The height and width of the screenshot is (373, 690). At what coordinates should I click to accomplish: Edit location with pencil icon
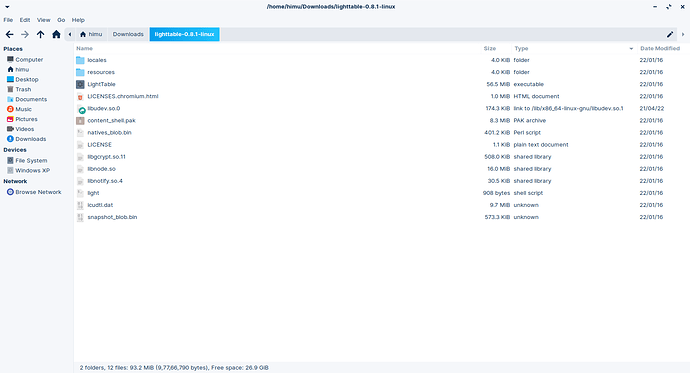pyautogui.click(x=670, y=34)
